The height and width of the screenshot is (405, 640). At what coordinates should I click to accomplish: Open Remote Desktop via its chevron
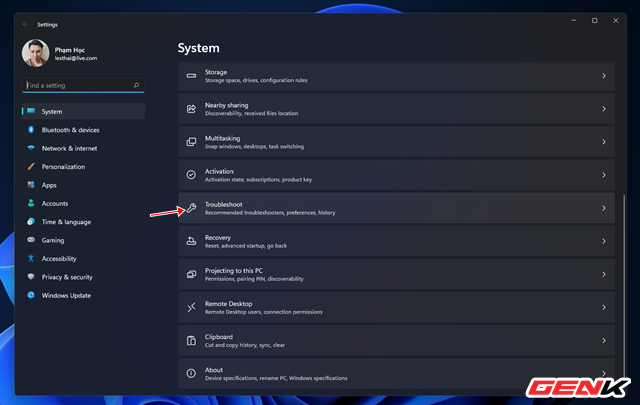(x=604, y=307)
